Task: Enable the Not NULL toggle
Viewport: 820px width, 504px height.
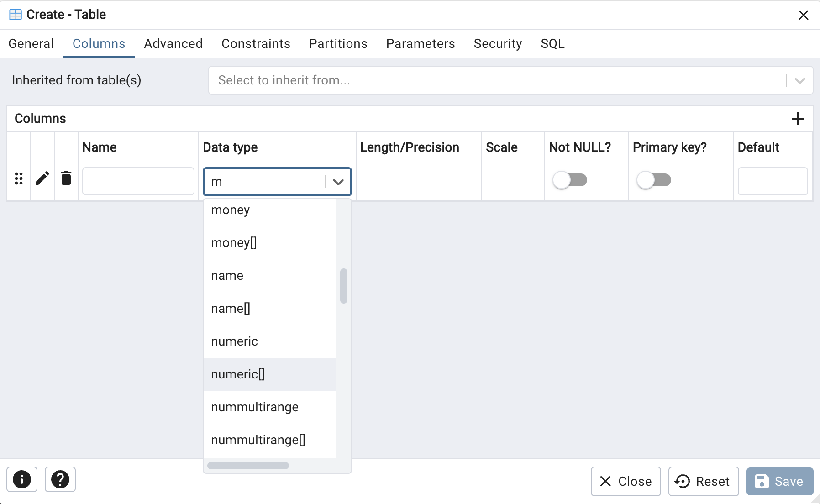Action: click(x=569, y=180)
